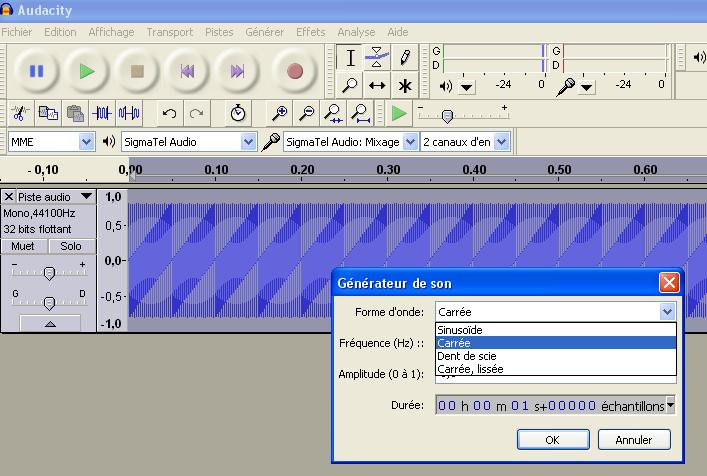Open the Analyse menu
The width and height of the screenshot is (707, 476).
click(x=356, y=32)
